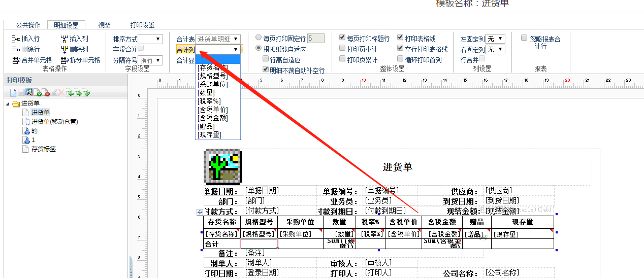644x278 pixels.
Task: Click the 进货单 title in the template
Action: [398, 167]
